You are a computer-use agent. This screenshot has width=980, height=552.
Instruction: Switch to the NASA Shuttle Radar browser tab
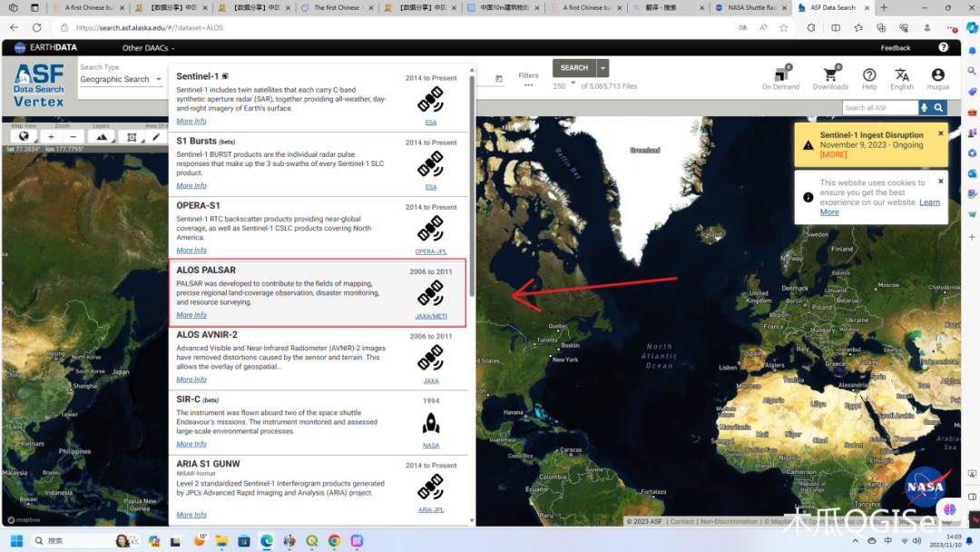[x=750, y=7]
